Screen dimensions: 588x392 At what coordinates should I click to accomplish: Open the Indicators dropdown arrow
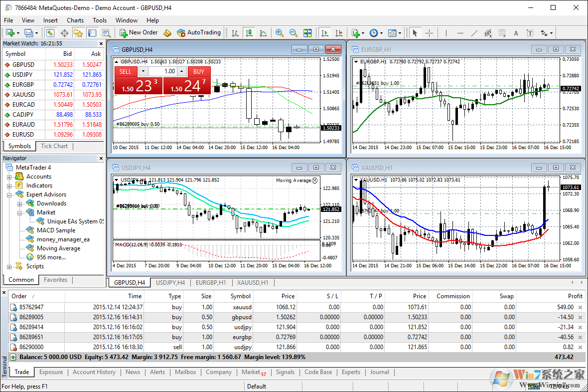[x=399, y=33]
